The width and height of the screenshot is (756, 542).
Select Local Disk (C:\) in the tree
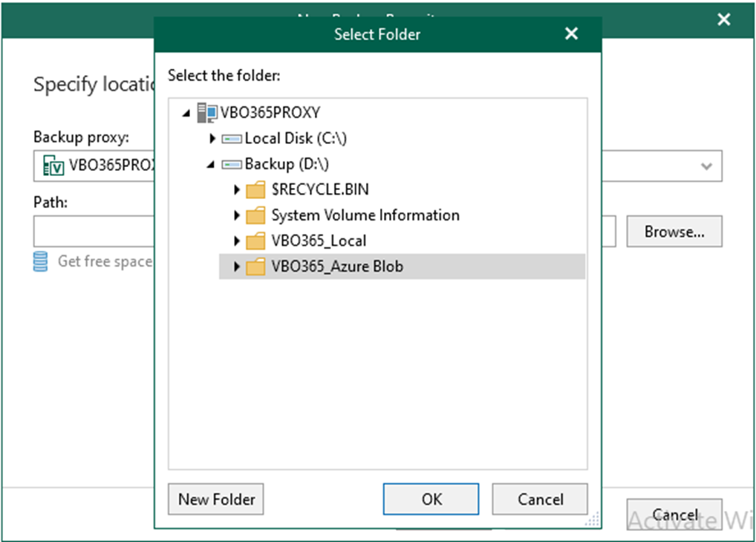click(x=296, y=139)
